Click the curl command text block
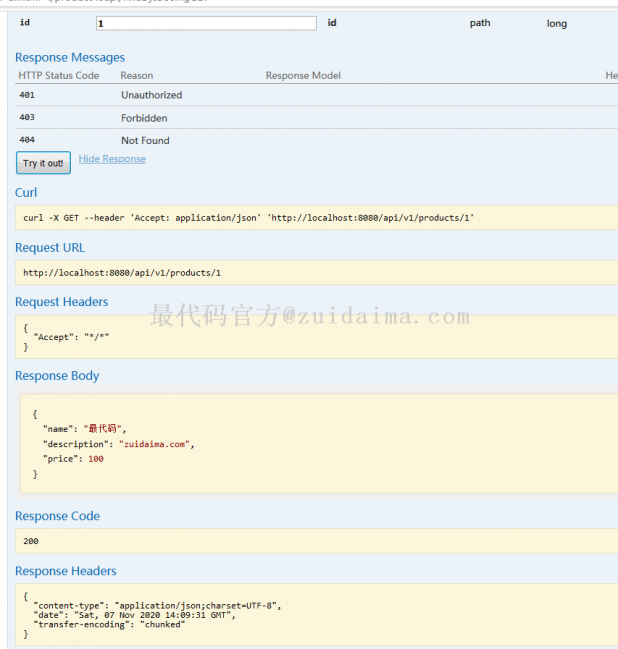 248,217
